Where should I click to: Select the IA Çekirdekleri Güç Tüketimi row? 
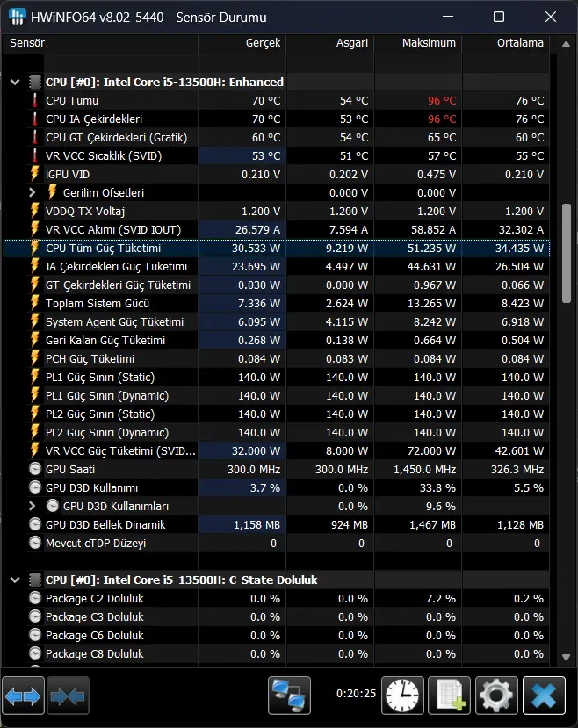[x=276, y=266]
